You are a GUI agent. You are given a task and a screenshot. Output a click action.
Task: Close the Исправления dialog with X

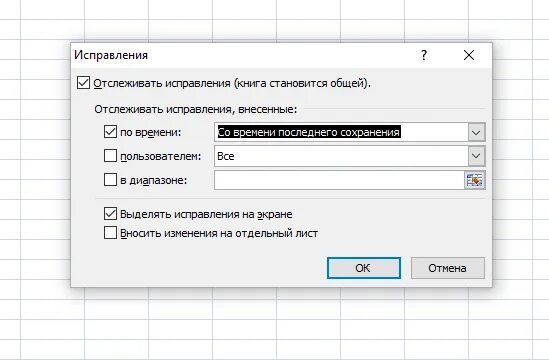point(469,55)
